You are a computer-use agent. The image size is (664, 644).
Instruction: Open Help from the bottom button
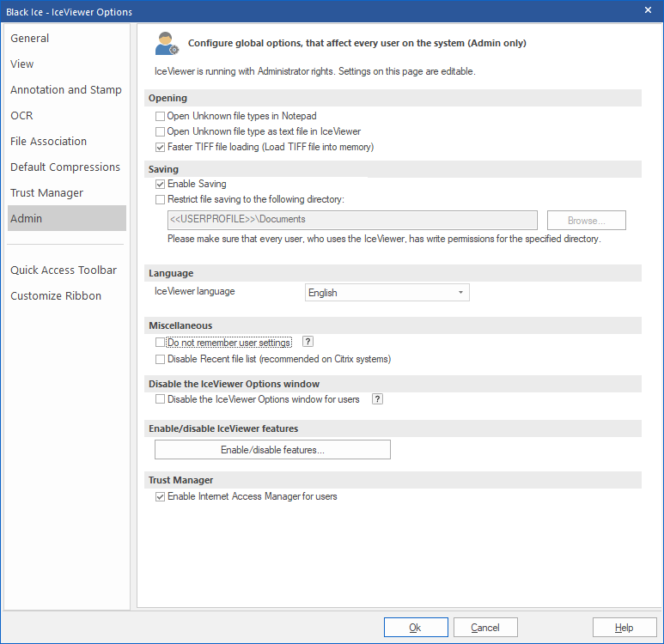tap(624, 627)
